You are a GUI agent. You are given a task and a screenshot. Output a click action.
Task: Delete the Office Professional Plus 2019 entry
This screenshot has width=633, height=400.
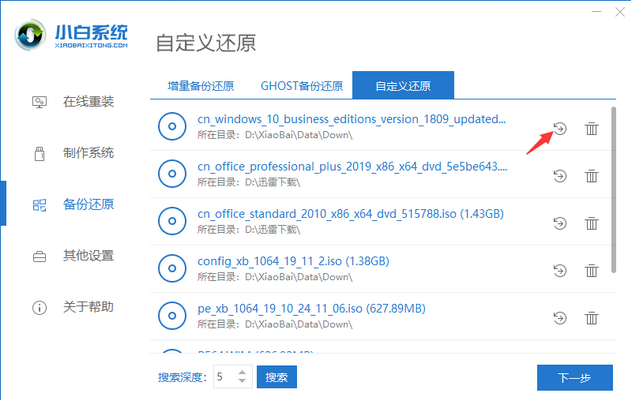coord(592,175)
